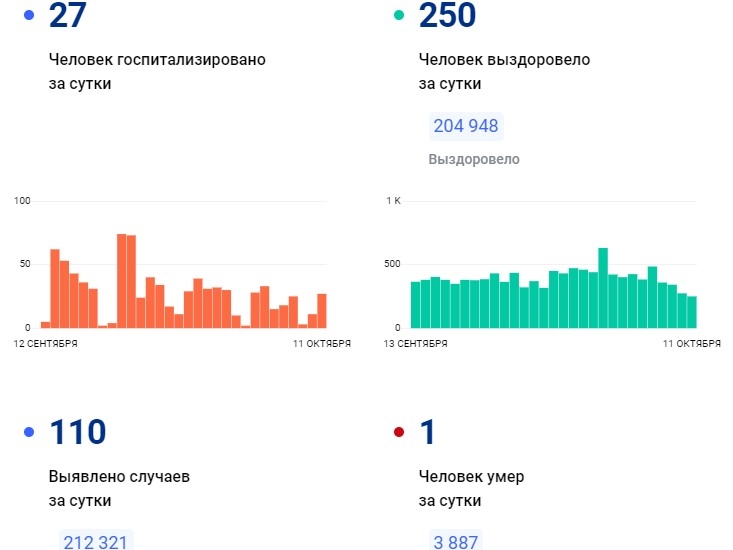Click the gray 'Выздоровело' caption
This screenshot has height=550, width=733.
click(473, 159)
